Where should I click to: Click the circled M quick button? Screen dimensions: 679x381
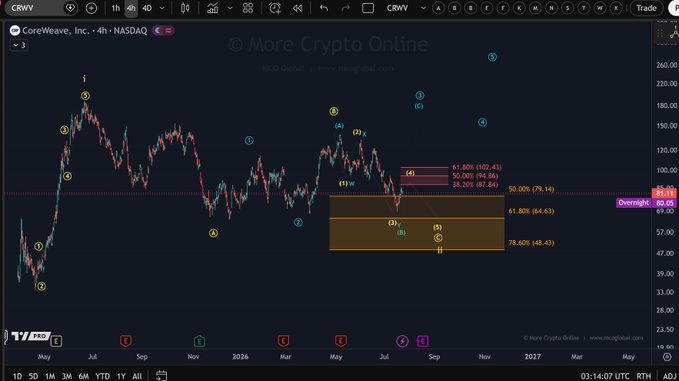click(x=535, y=8)
